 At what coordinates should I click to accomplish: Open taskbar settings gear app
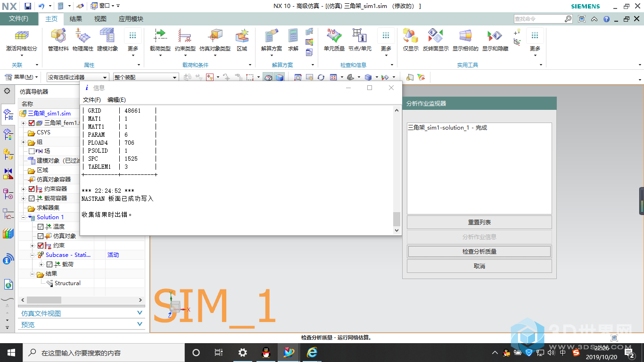click(x=243, y=353)
